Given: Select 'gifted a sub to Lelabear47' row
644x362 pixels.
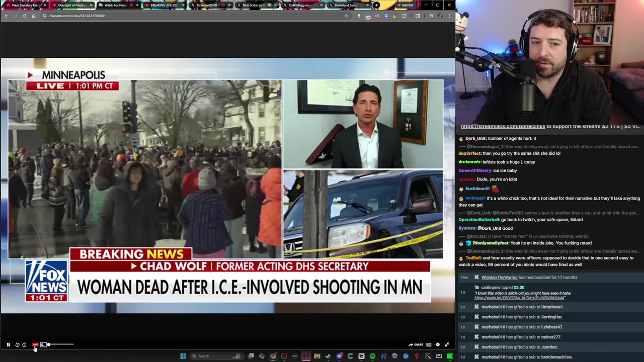Looking at the screenshot, I should (x=550, y=327).
